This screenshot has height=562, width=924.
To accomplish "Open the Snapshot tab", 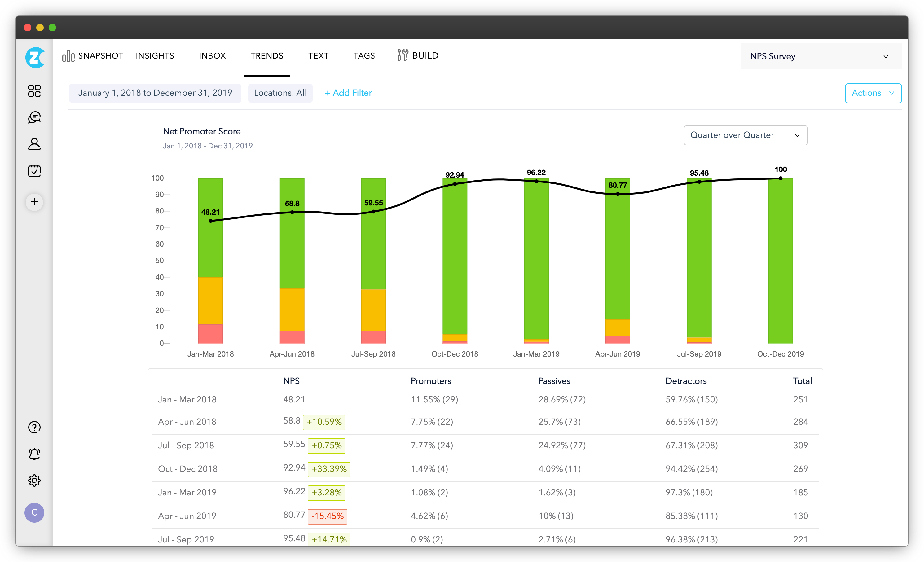I will [x=93, y=56].
